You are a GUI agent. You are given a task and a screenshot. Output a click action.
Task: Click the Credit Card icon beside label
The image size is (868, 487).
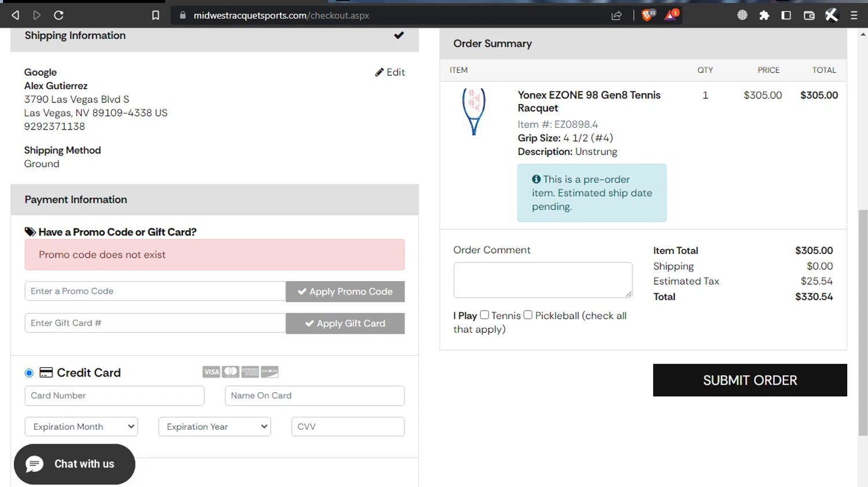[46, 372]
